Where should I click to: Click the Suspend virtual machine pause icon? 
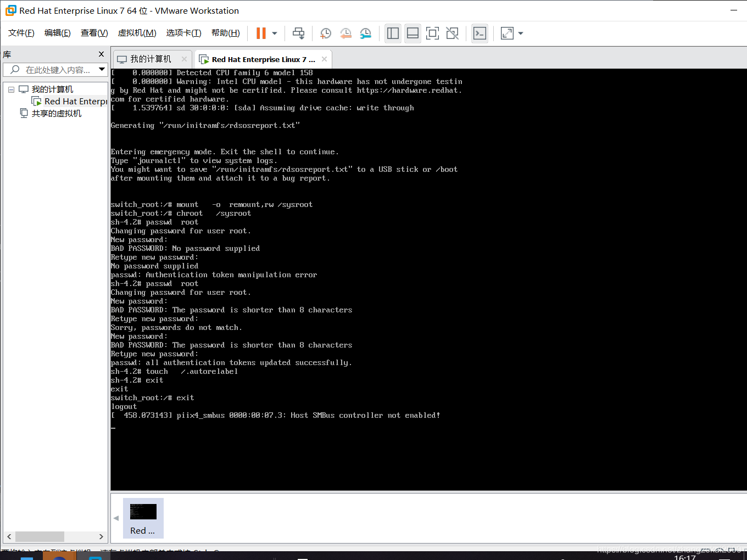pyautogui.click(x=261, y=33)
